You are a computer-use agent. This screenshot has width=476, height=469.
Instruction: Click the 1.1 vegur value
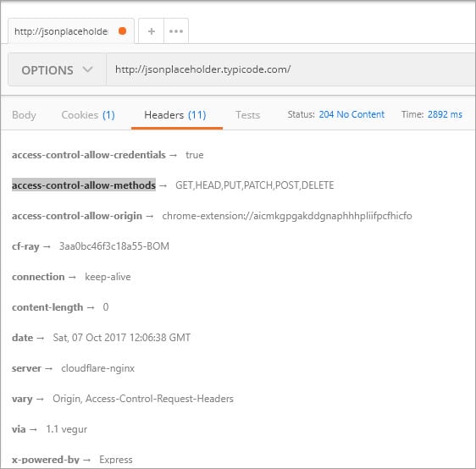pos(66,429)
